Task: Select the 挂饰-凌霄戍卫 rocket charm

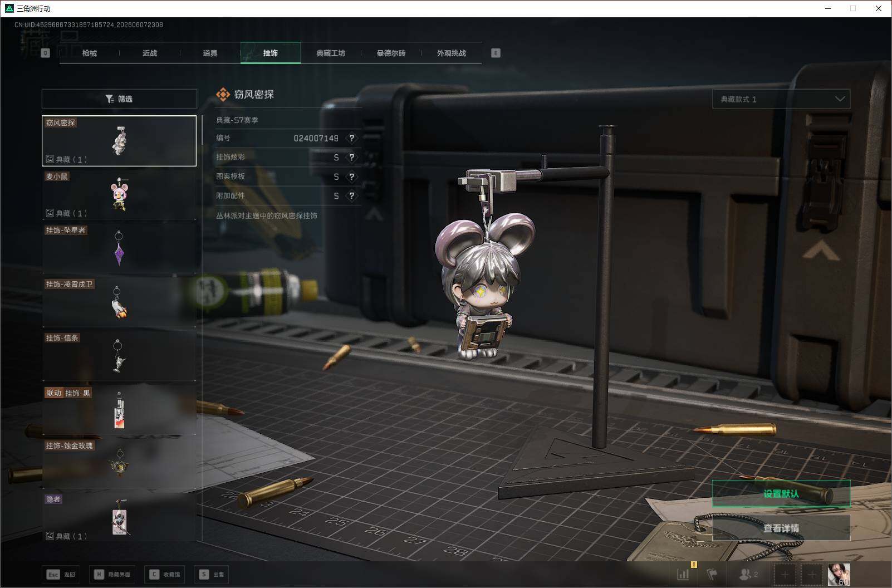Action: click(119, 302)
